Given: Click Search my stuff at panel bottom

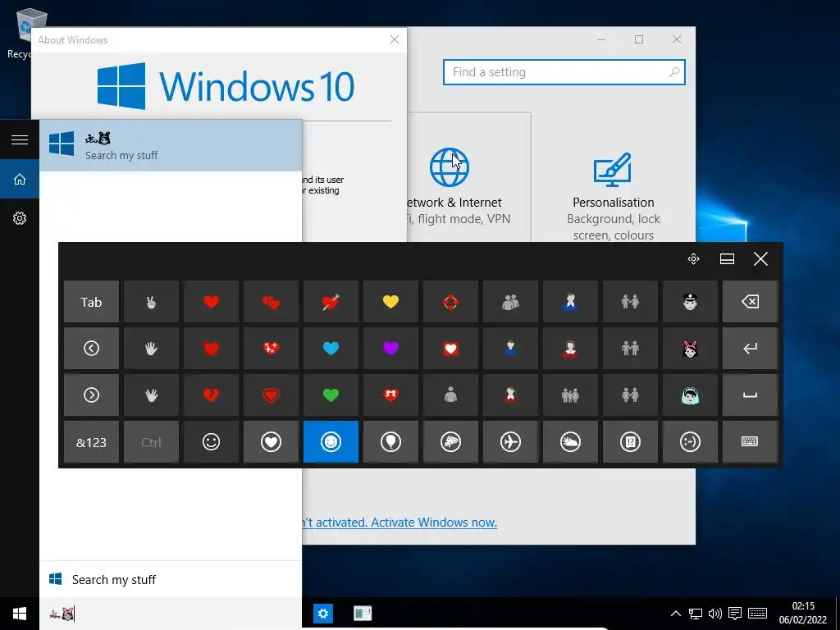Looking at the screenshot, I should coord(171,580).
